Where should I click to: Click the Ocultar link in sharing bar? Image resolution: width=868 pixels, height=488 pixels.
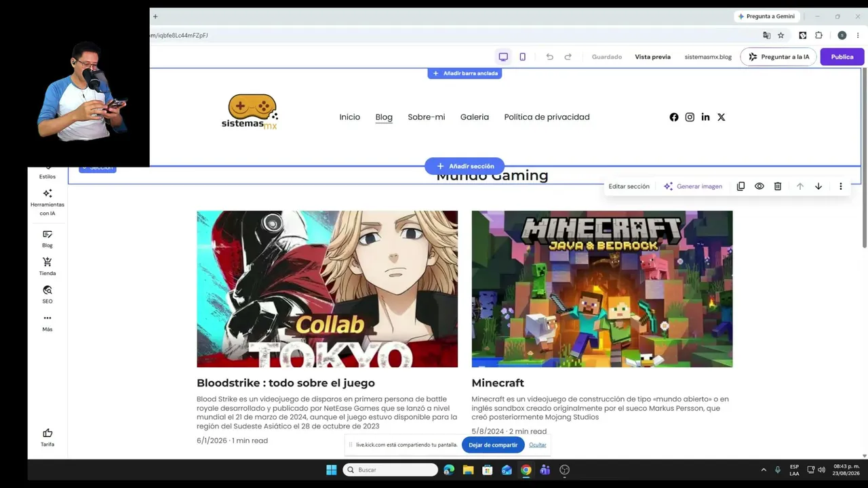[x=538, y=445]
